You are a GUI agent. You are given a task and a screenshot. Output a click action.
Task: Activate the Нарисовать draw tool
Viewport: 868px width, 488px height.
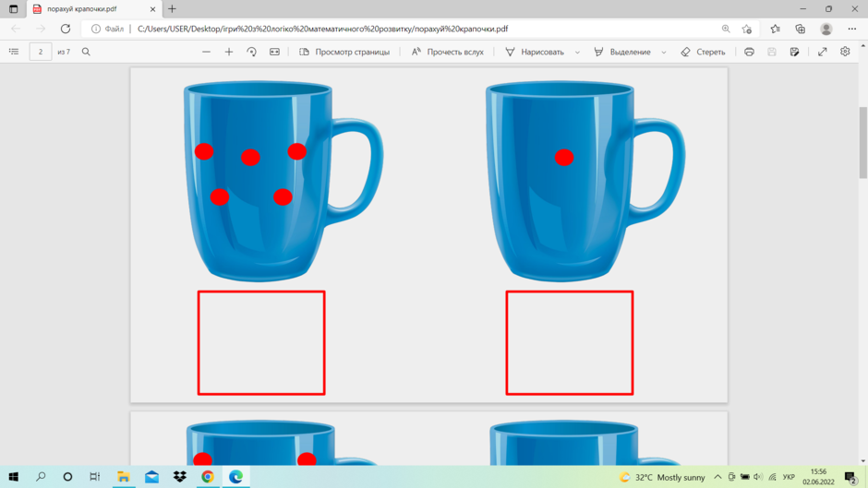pyautogui.click(x=535, y=52)
